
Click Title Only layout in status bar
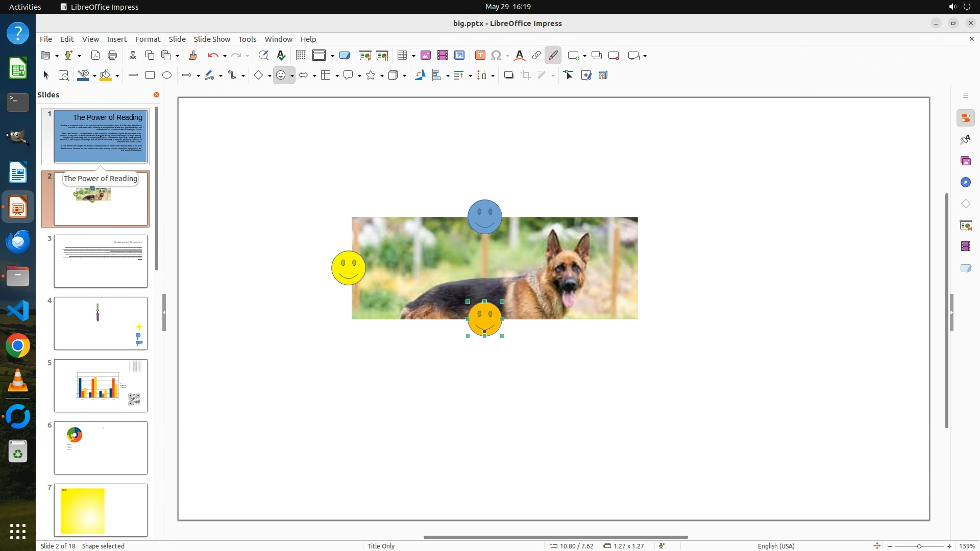(x=381, y=546)
